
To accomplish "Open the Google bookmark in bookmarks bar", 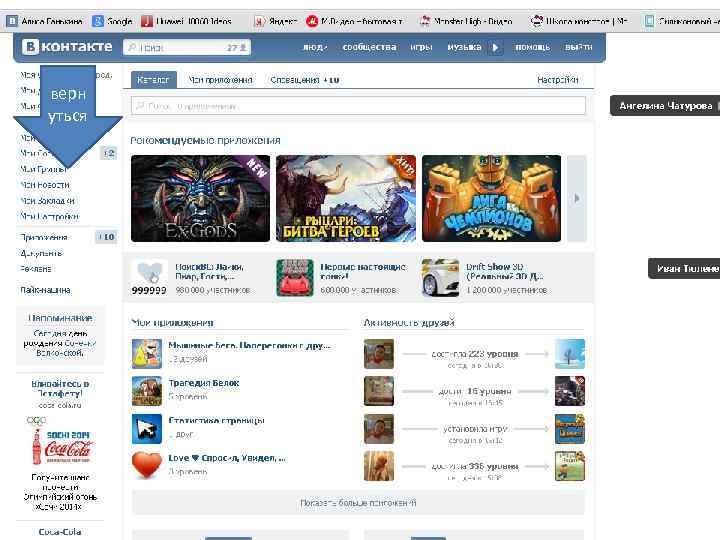I will coord(112,21).
